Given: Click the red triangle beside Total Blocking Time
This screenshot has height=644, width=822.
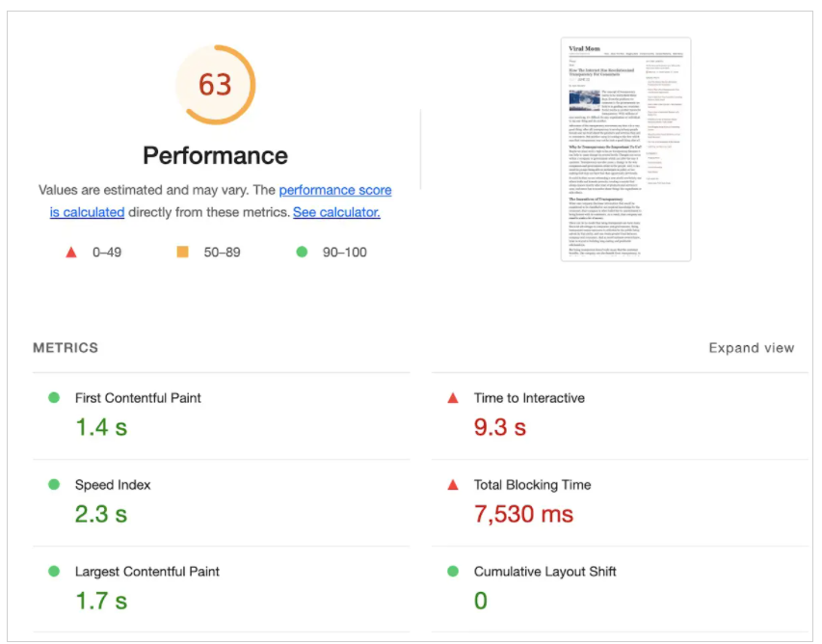Looking at the screenshot, I should pyautogui.click(x=453, y=485).
